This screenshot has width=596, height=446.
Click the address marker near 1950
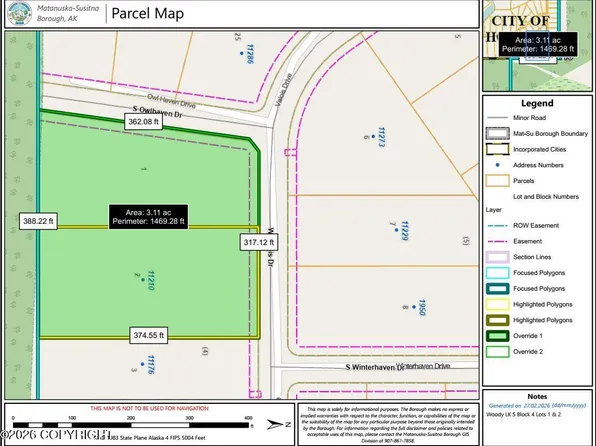point(414,307)
